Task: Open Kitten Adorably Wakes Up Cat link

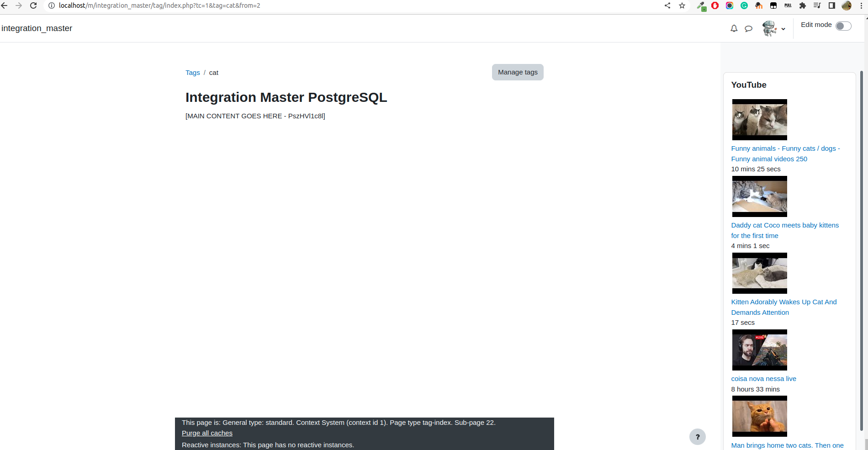Action: pyautogui.click(x=784, y=307)
